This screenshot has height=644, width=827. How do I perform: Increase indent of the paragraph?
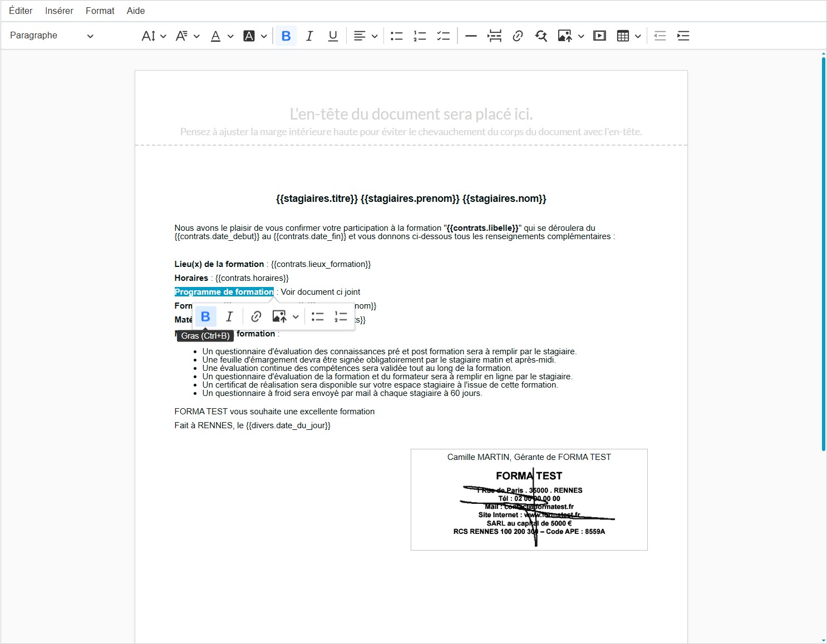[683, 36]
